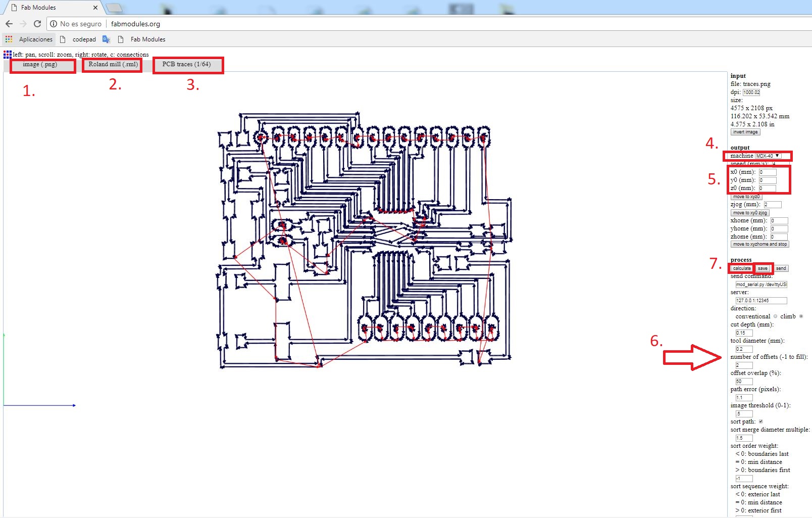Click the x0 (mm) field
Viewport: 812px width, 518px height.
tap(768, 172)
